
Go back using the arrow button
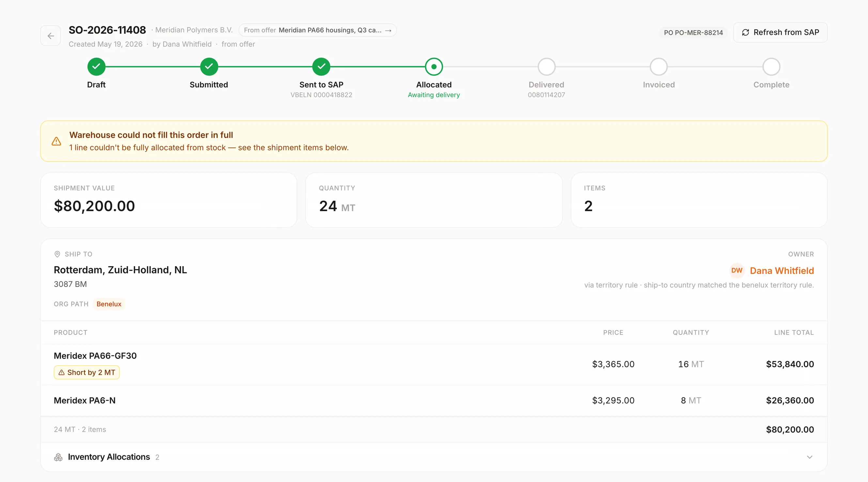point(51,36)
